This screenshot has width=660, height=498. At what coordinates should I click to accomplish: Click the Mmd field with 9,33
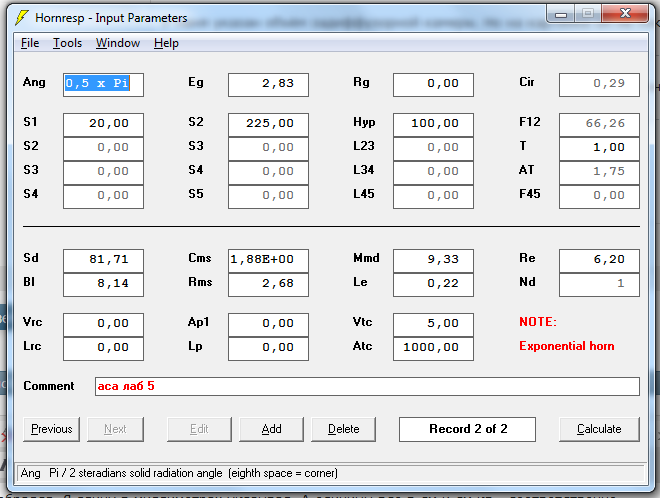click(434, 261)
